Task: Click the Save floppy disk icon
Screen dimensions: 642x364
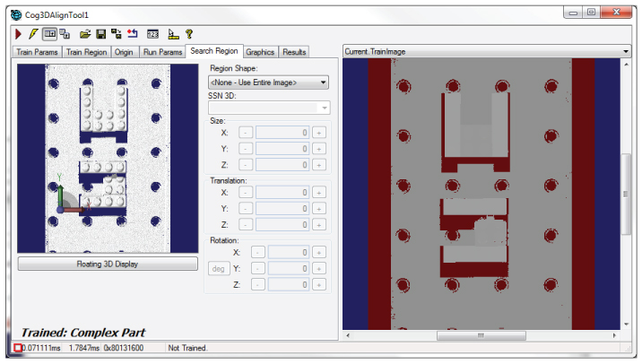Action: (x=100, y=34)
